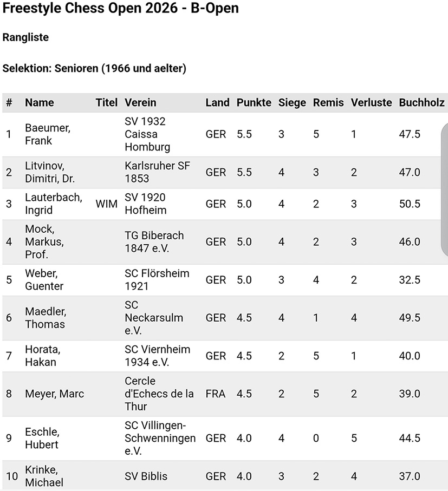Sort by the Punkte column header

[x=254, y=102]
